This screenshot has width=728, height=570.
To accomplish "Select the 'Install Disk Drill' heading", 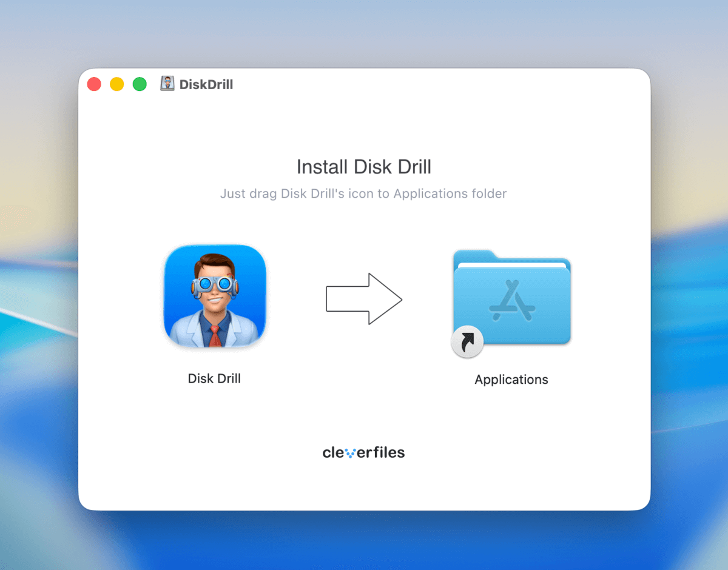I will click(x=363, y=167).
